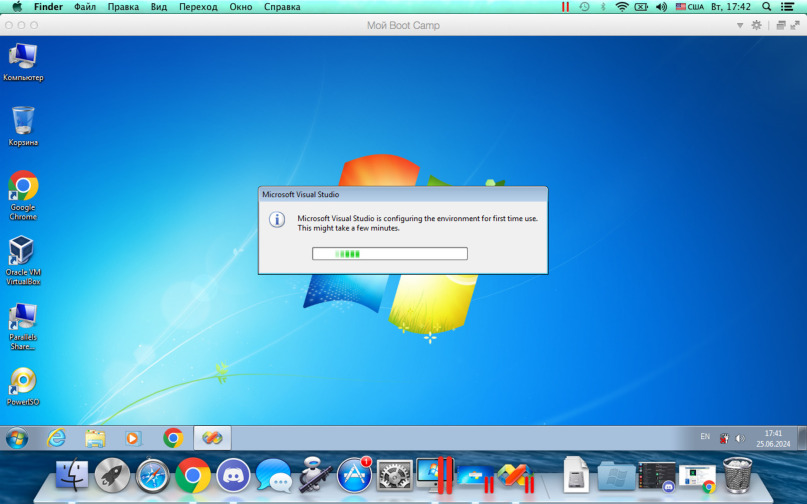Open the Finder menu
Viewport: 807px width, 504px height.
point(48,7)
